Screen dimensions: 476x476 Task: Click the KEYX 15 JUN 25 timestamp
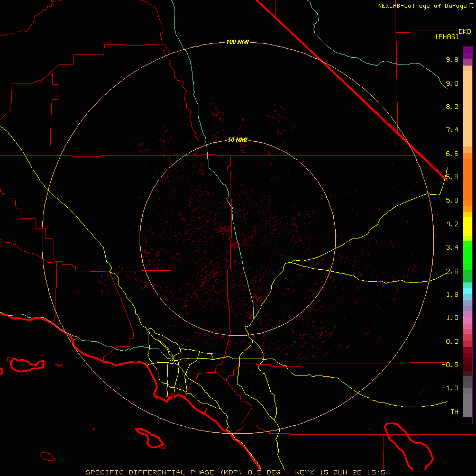pyautogui.click(x=342, y=472)
